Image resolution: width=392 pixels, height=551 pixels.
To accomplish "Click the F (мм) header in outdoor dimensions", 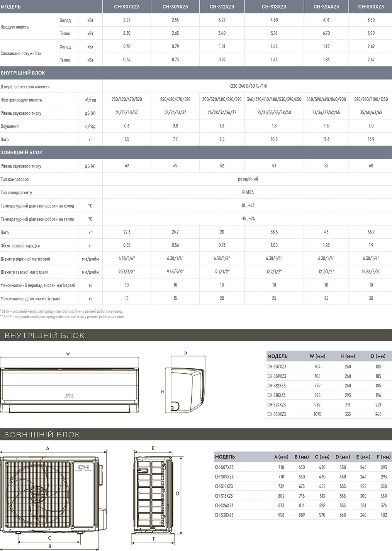I will click(x=384, y=457).
